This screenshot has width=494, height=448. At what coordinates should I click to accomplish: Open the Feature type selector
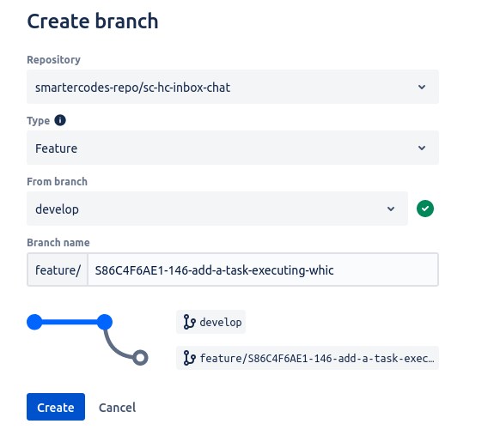pyautogui.click(x=233, y=148)
